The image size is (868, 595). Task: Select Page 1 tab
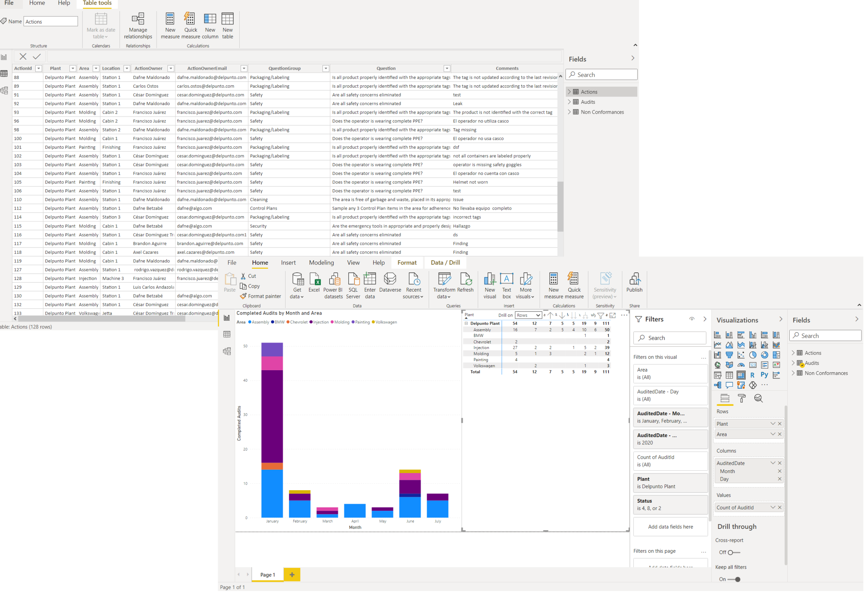[268, 575]
